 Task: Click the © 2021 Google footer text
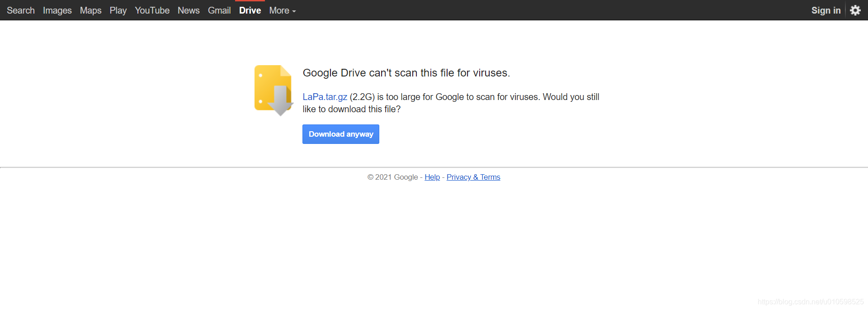click(392, 177)
